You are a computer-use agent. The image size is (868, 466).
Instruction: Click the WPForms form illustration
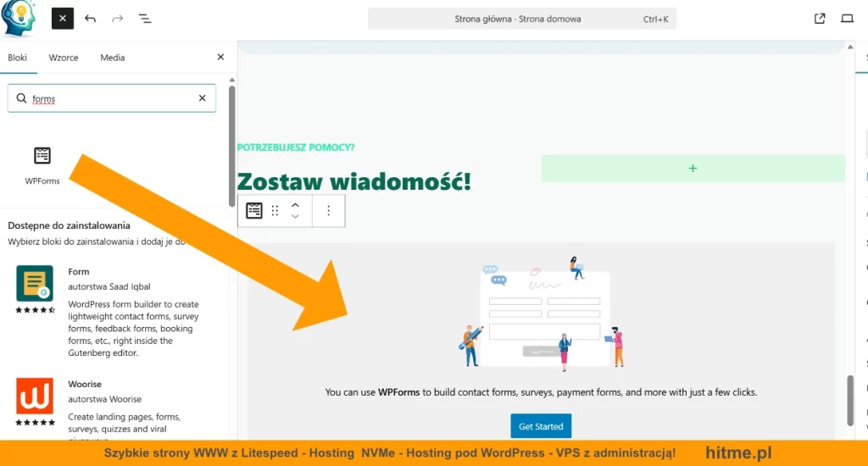coord(543,312)
